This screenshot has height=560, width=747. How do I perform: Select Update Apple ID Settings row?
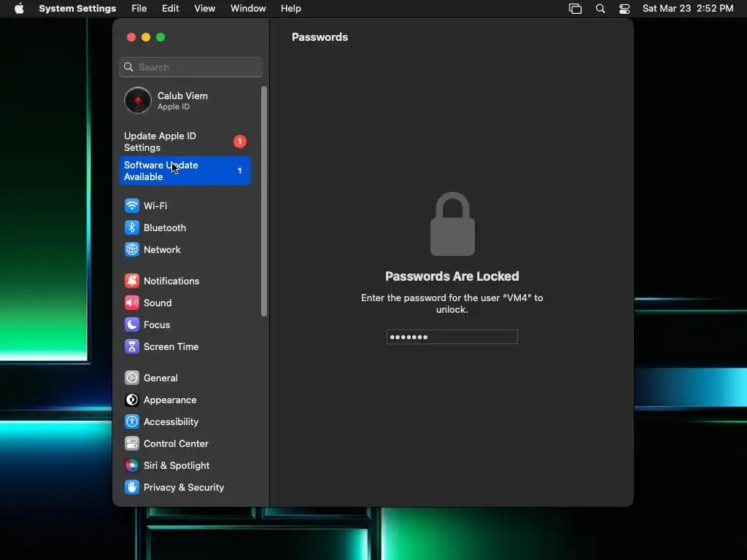coord(185,142)
